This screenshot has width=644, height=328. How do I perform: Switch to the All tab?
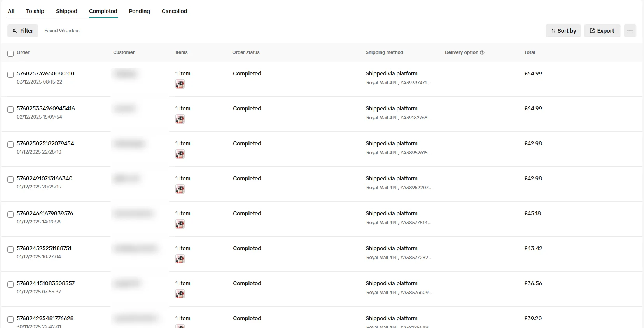pyautogui.click(x=11, y=11)
